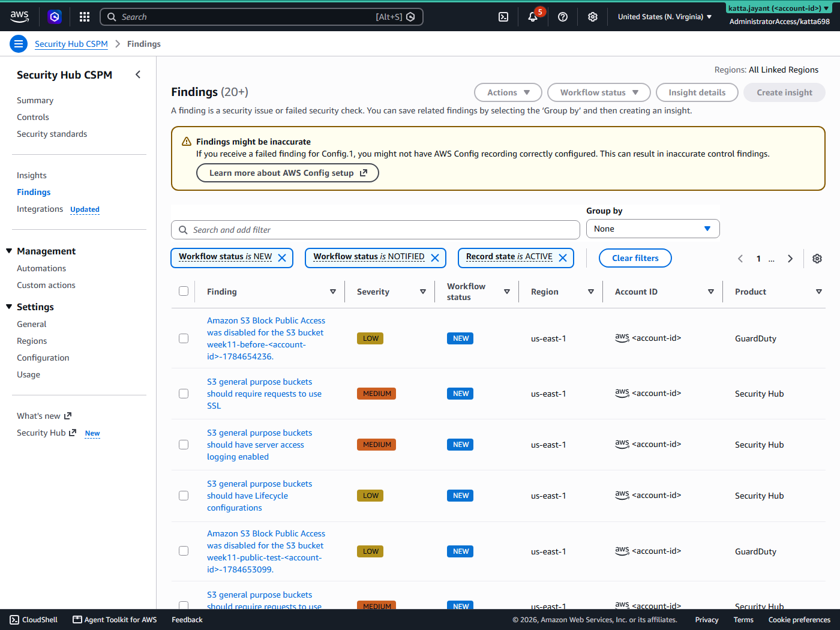Sort by the Workflow status column arrow
The width and height of the screenshot is (840, 630).
(x=507, y=292)
